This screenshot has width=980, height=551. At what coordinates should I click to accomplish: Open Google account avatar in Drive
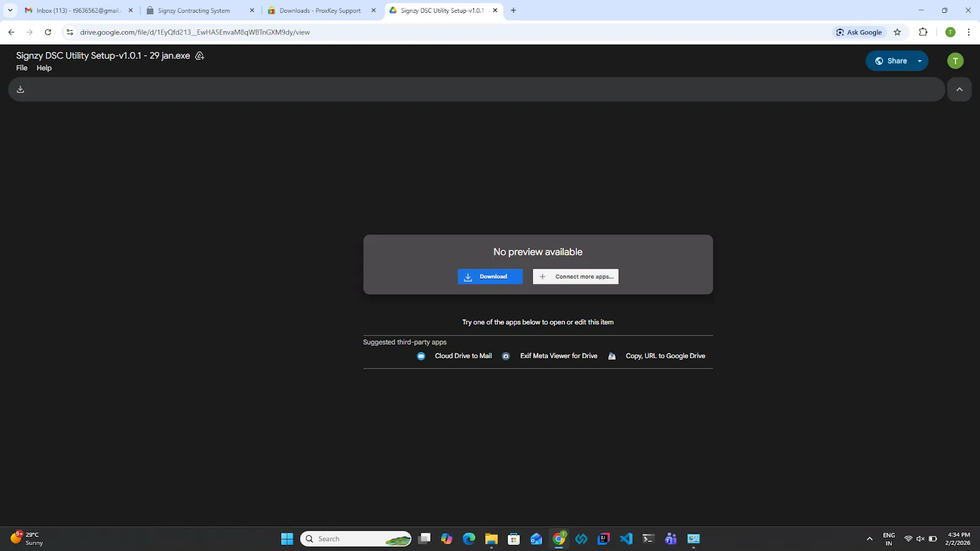[955, 61]
